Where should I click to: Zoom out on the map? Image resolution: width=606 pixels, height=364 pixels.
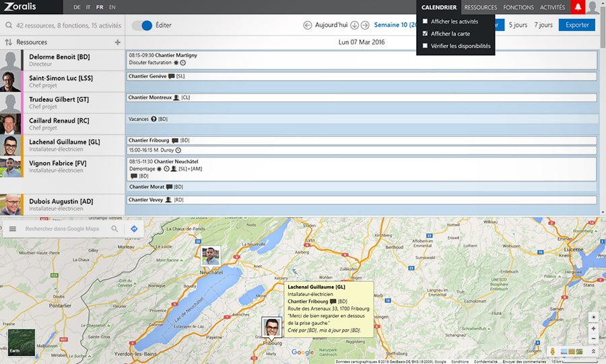coord(593,338)
